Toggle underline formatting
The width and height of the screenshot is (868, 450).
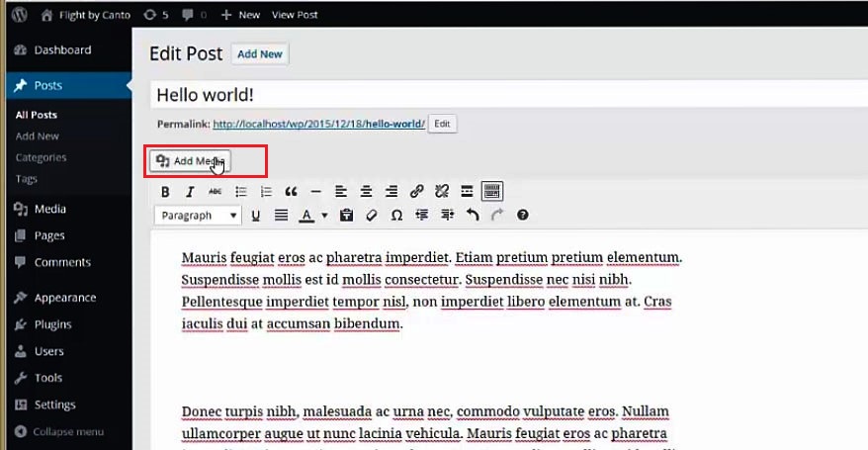pos(256,215)
